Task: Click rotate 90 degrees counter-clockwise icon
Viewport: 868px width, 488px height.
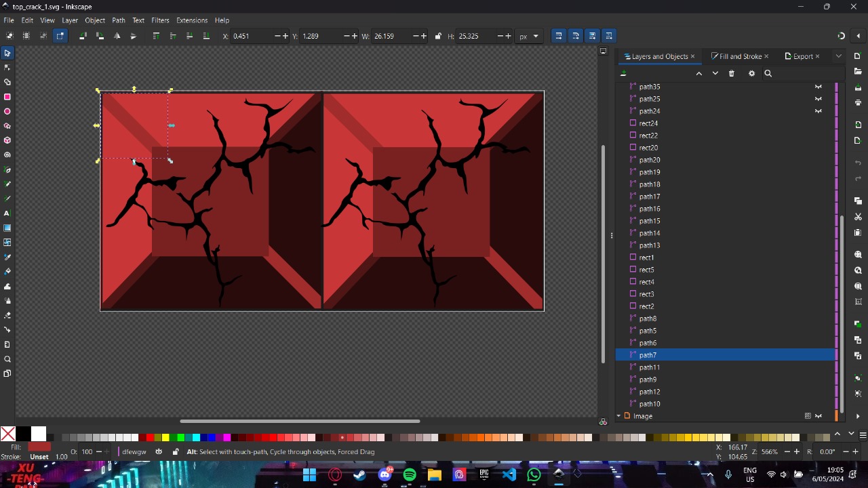Action: coord(83,36)
